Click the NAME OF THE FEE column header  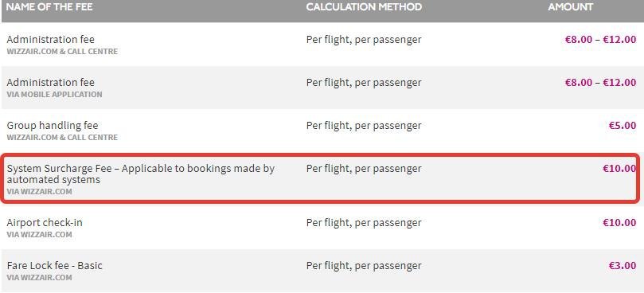[x=49, y=7]
